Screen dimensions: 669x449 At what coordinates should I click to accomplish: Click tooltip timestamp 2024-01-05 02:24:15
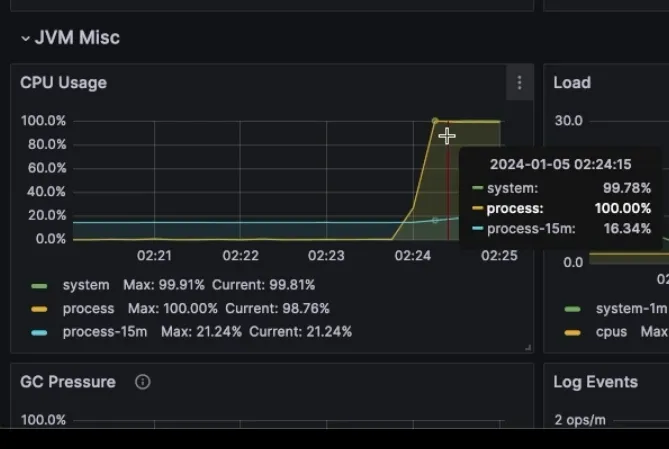[x=560, y=165]
